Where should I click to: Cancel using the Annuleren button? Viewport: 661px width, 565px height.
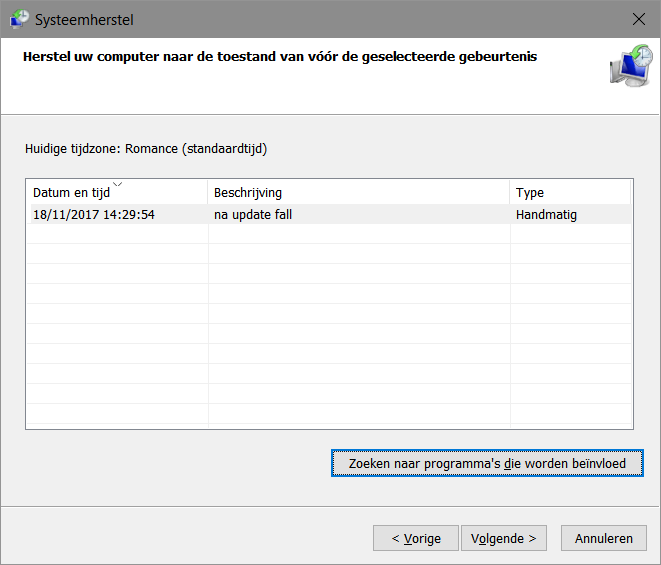click(x=603, y=538)
